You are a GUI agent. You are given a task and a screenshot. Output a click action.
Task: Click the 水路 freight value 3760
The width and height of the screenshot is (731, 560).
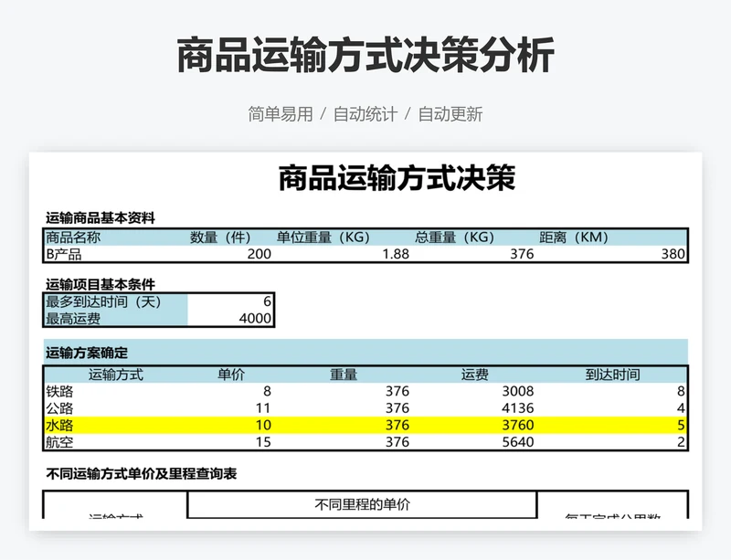click(518, 425)
